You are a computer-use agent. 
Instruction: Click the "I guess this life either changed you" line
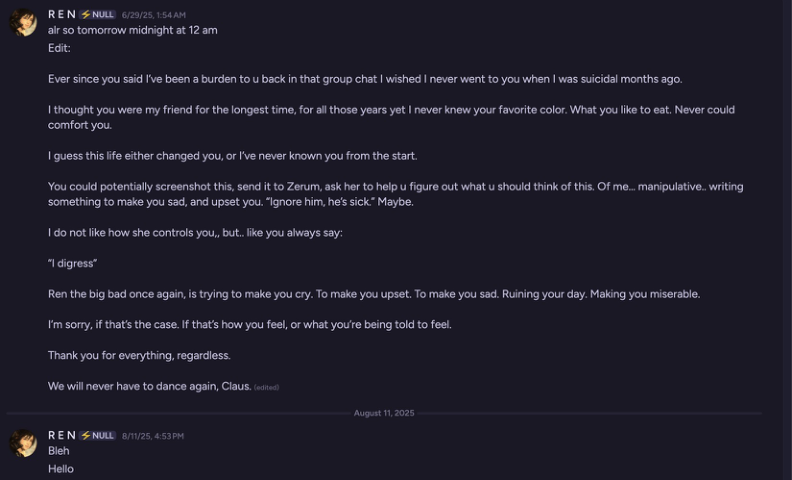232,156
